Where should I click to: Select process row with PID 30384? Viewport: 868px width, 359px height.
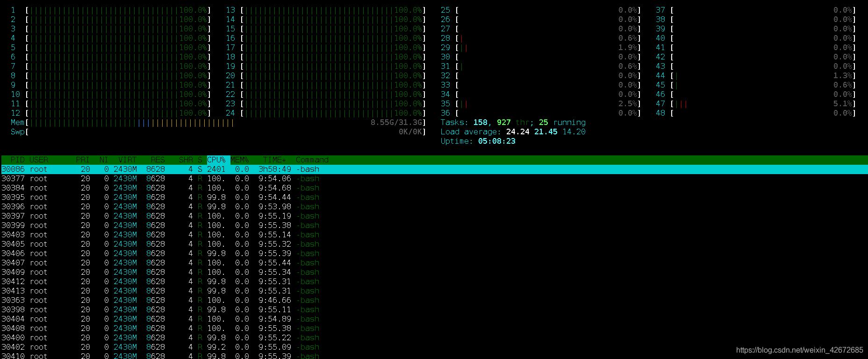pyautogui.click(x=434, y=188)
